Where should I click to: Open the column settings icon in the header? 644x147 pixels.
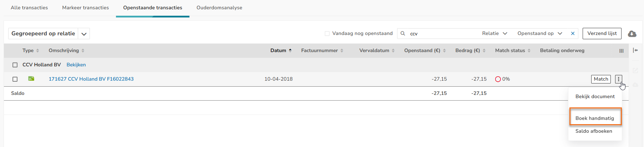tap(621, 51)
